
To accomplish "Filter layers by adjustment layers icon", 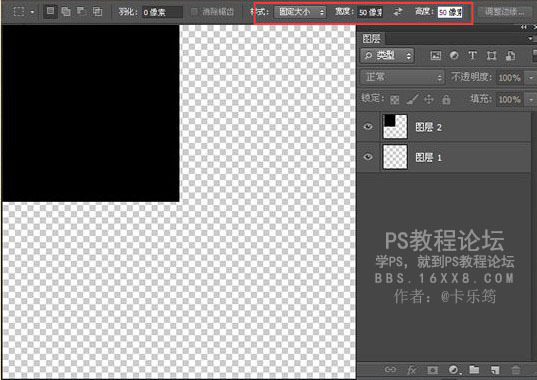I will click(x=454, y=55).
